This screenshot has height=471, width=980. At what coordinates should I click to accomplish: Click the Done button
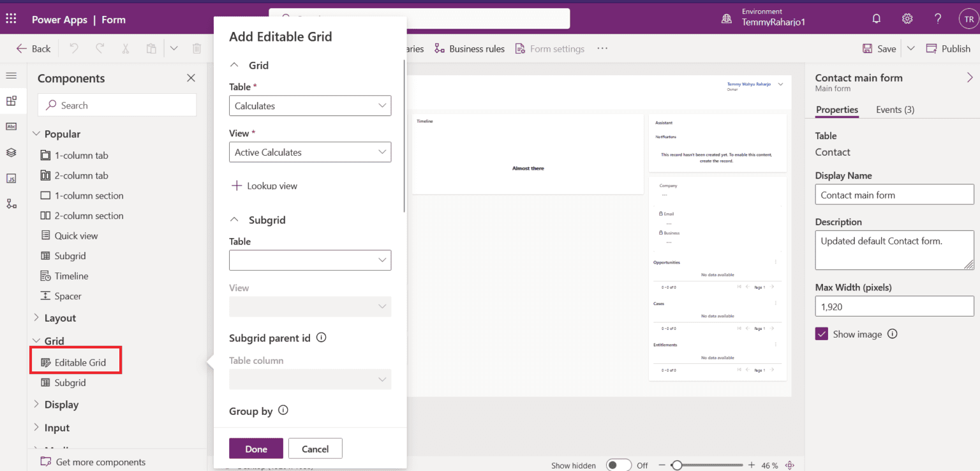tap(256, 448)
